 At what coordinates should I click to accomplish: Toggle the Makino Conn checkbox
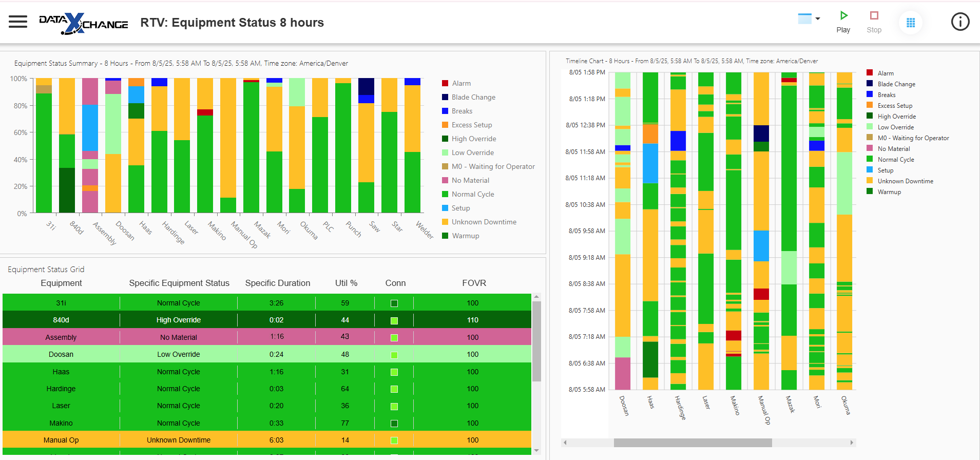[x=394, y=424]
